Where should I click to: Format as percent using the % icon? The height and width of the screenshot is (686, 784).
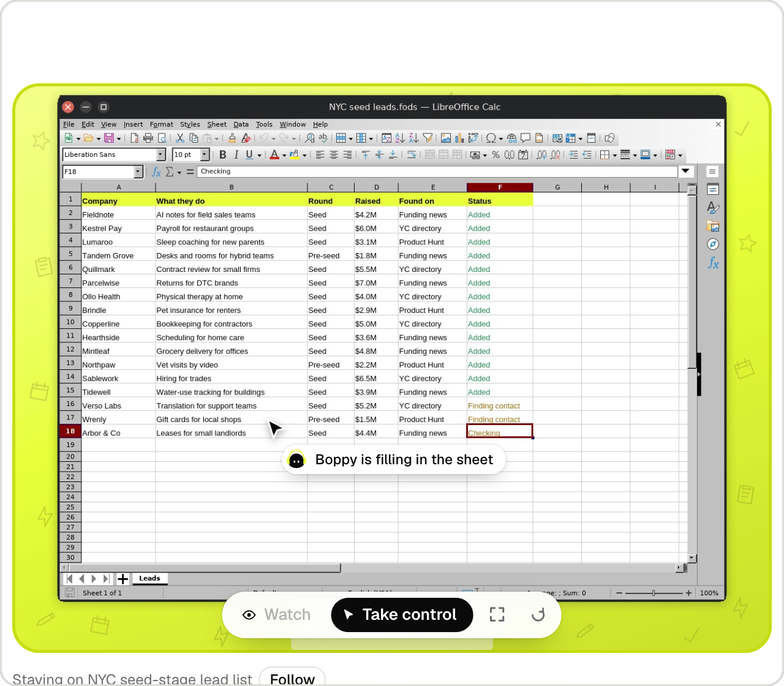496,155
